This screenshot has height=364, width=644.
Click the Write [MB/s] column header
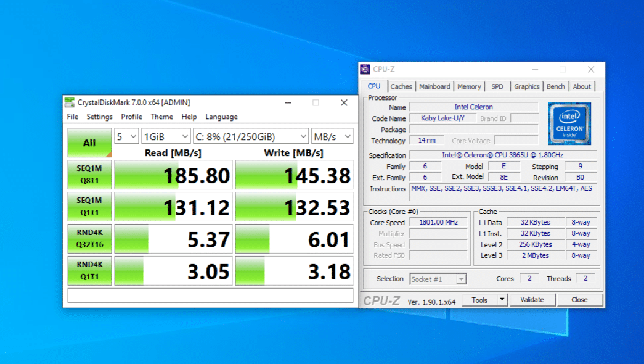pyautogui.click(x=294, y=153)
